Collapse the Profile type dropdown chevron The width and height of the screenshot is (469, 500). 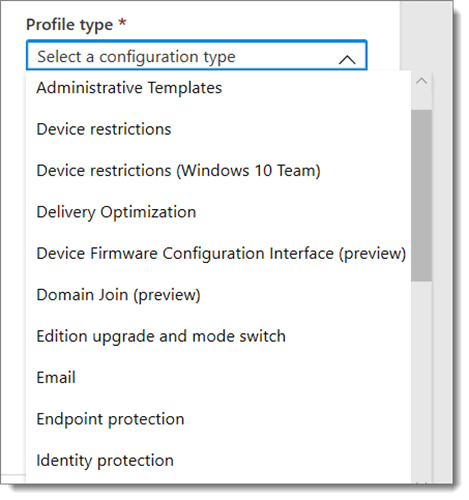point(347,60)
